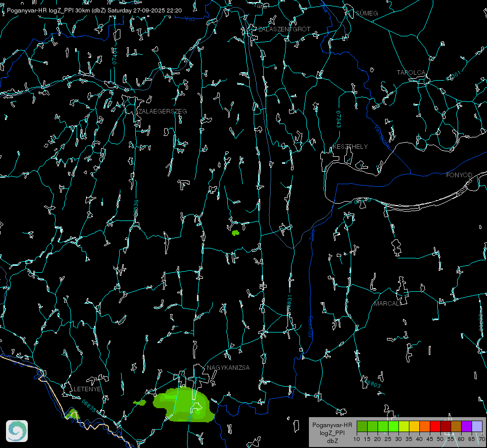
Task: Click the 06835 road number label
Action: coord(89,406)
